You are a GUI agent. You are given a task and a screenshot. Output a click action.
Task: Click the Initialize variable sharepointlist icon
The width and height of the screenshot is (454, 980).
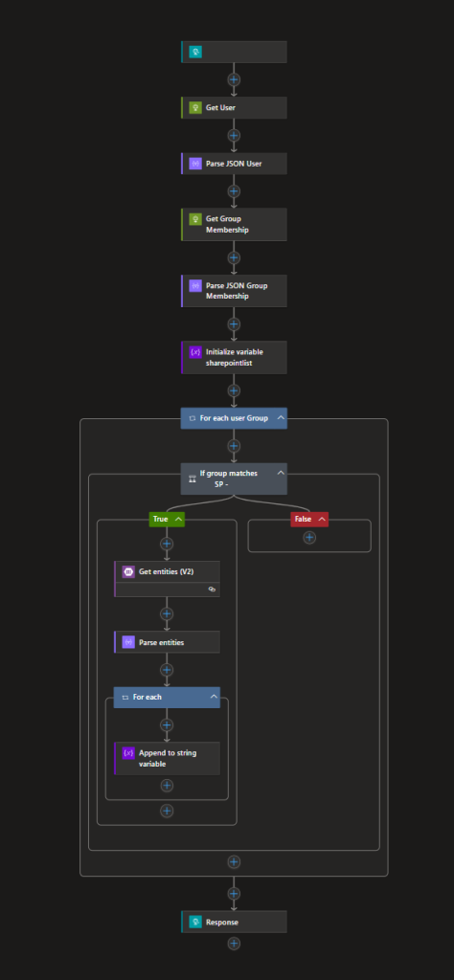pos(195,352)
